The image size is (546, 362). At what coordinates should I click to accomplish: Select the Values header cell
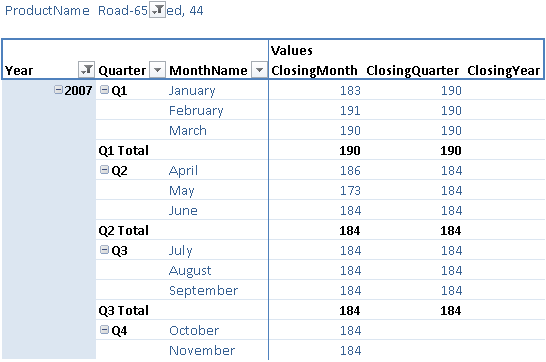[x=292, y=50]
